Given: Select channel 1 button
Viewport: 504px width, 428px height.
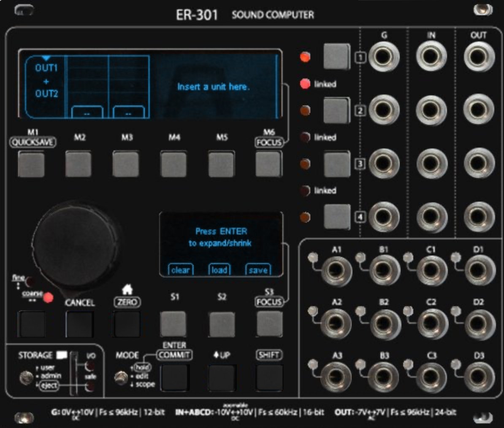Looking at the screenshot, I should pos(336,57).
